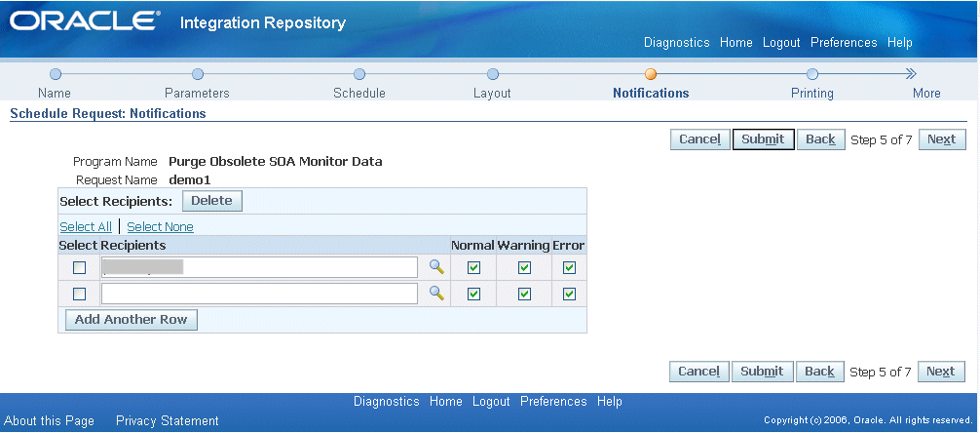Click the bottom Cancel button

[698, 372]
